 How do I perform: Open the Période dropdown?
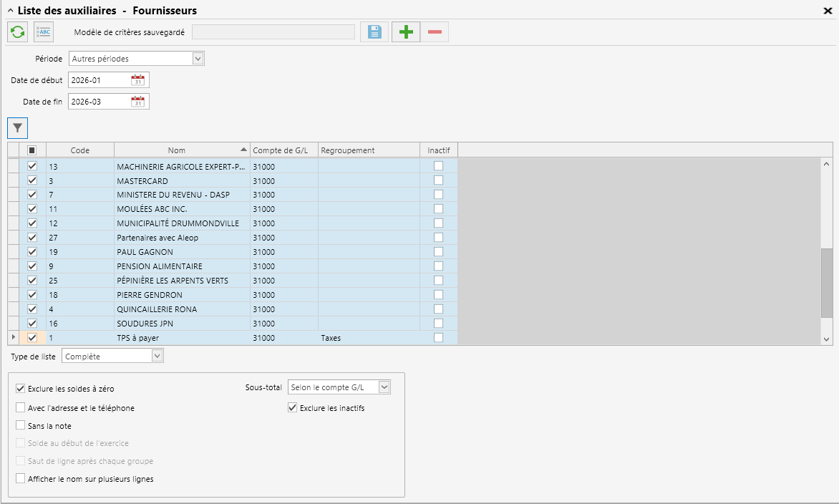point(198,58)
